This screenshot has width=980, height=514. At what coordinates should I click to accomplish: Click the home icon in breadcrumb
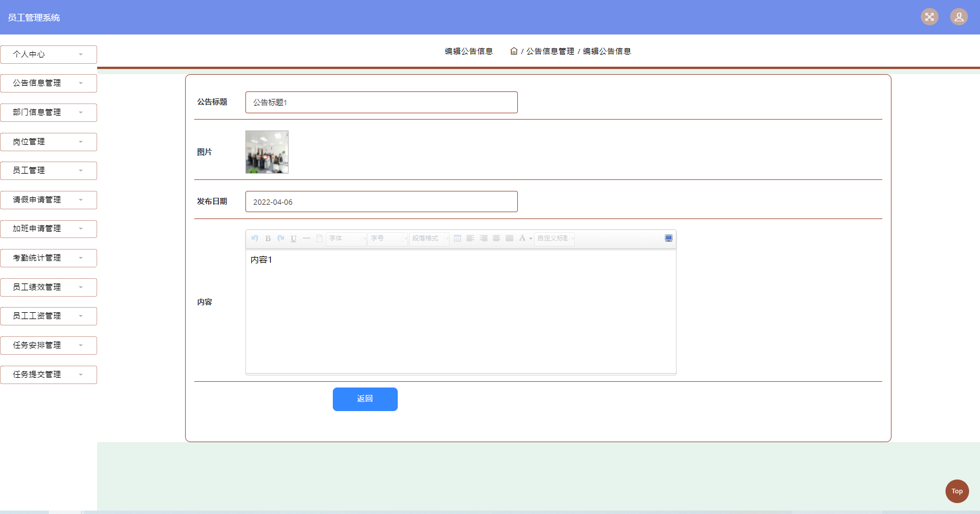pos(514,51)
